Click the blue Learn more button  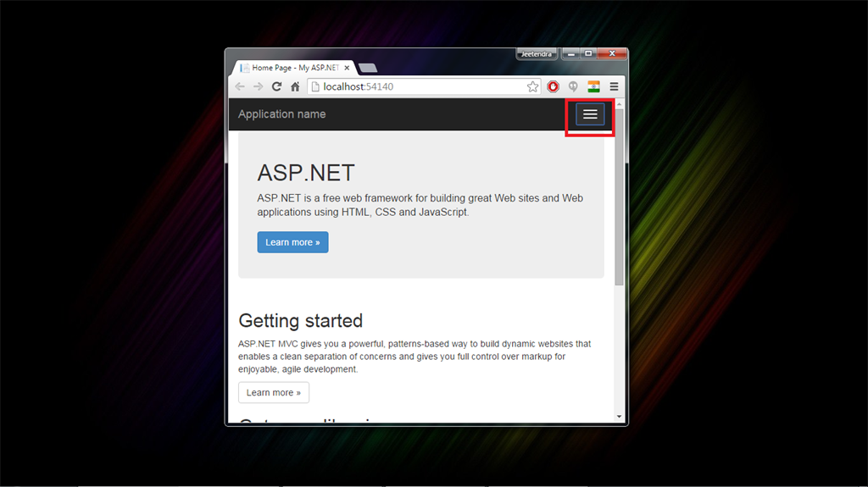pos(292,242)
